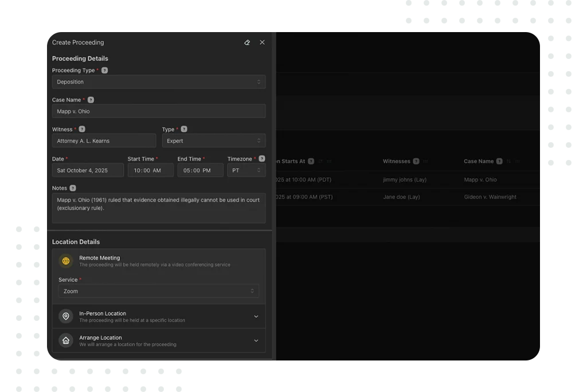Click the 10:00 AM (PDT) start time cell
587x392 pixels.
coord(304,180)
